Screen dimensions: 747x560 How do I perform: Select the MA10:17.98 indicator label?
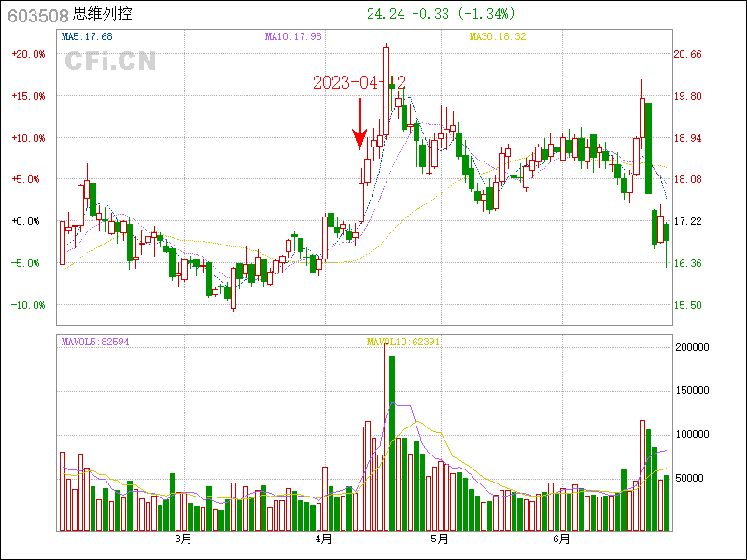pyautogui.click(x=293, y=36)
